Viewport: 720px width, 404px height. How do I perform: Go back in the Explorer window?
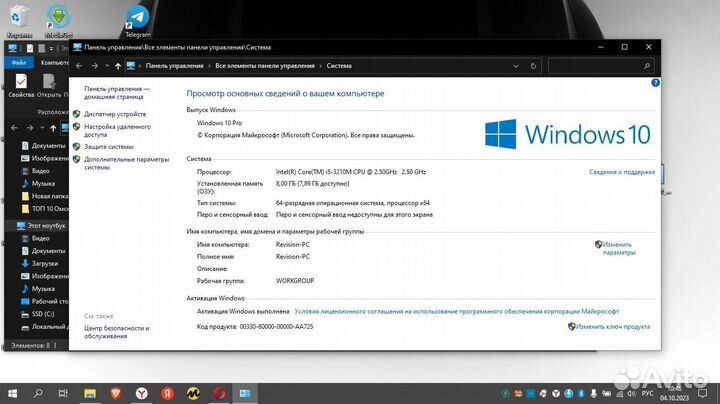coord(14,128)
